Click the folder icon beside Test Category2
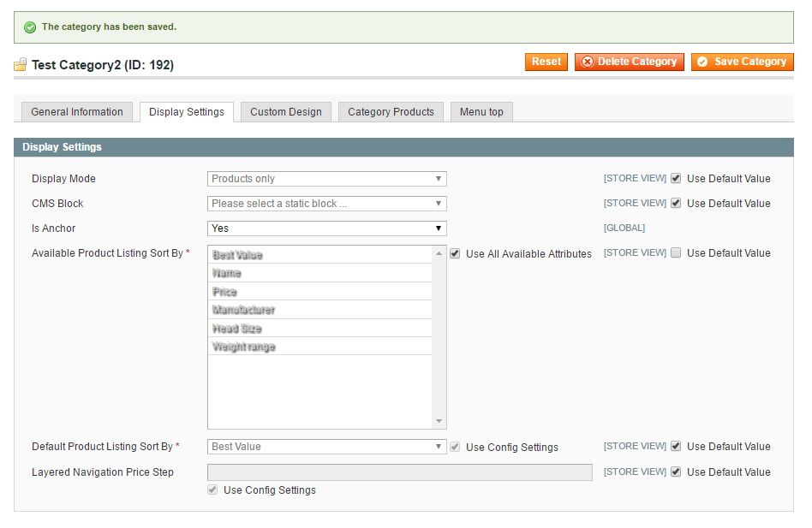The height and width of the screenshot is (528, 812). (21, 65)
